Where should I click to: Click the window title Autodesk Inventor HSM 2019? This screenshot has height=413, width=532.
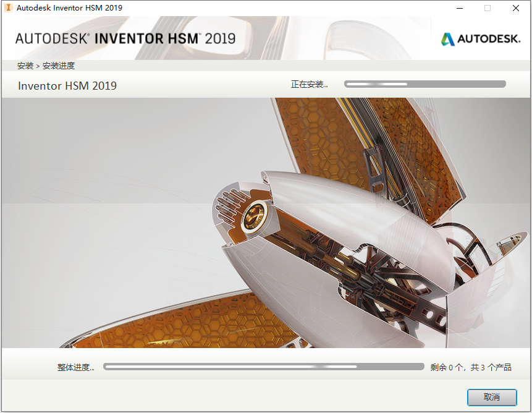69,8
